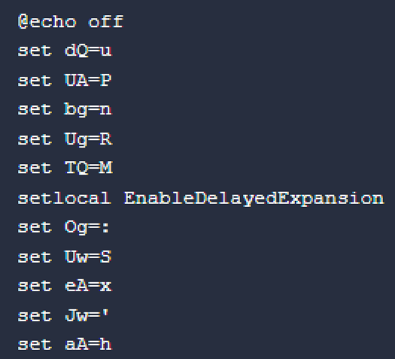Viewport: 396px width, 360px height.
Task: Click on 'set eA=x' text
Action: (65, 286)
